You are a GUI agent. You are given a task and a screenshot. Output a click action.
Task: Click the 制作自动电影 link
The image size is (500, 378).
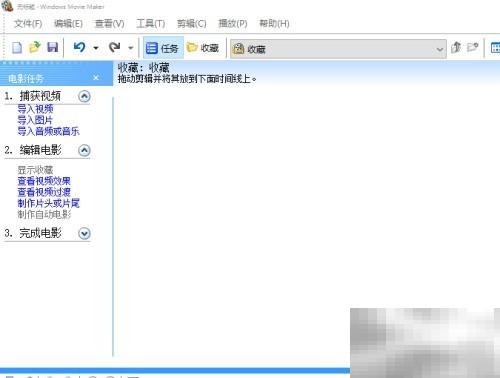click(x=44, y=214)
